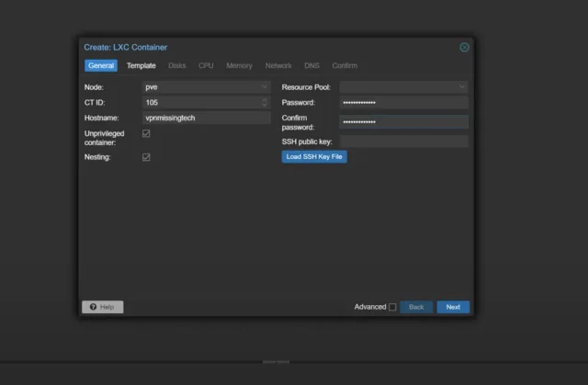588x385 pixels.
Task: Expand the Resource Pool dropdown
Action: 462,86
